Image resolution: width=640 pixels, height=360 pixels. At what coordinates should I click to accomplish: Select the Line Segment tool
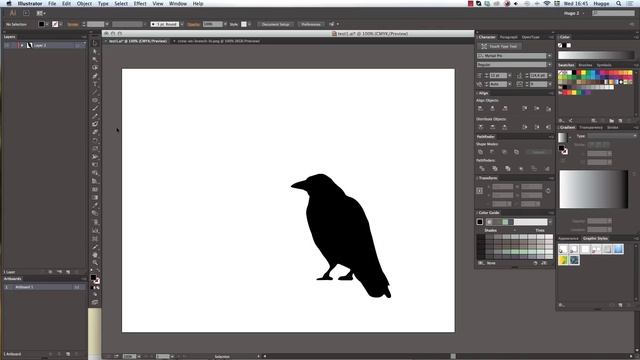point(95,92)
